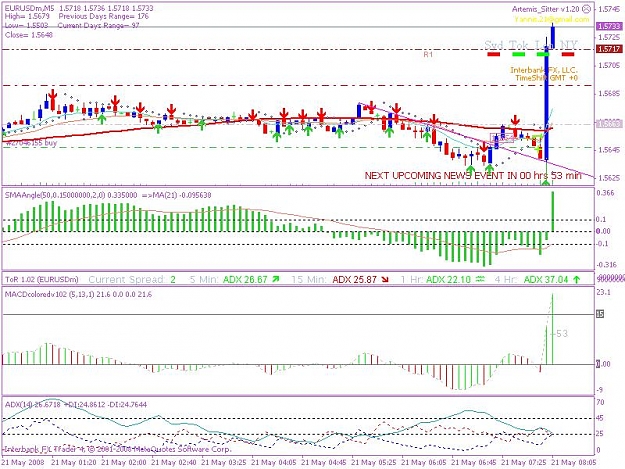Click the 21 May 08:05 time axis label
The width and height of the screenshot is (625, 469).
coord(574,463)
